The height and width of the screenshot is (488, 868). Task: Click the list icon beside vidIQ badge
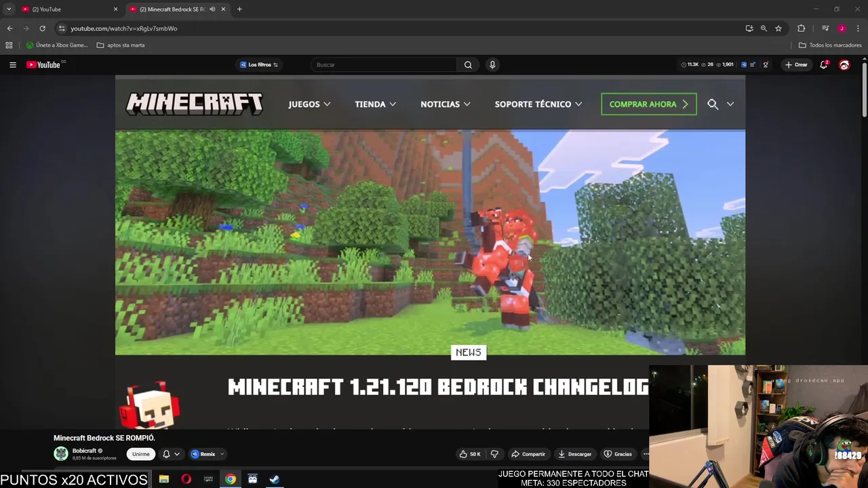[x=753, y=64]
